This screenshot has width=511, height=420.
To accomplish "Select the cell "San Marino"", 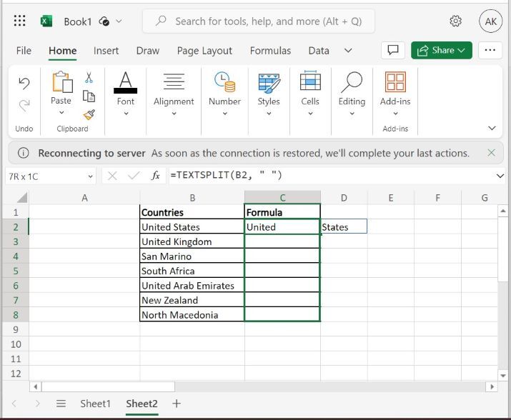I will click(x=192, y=256).
